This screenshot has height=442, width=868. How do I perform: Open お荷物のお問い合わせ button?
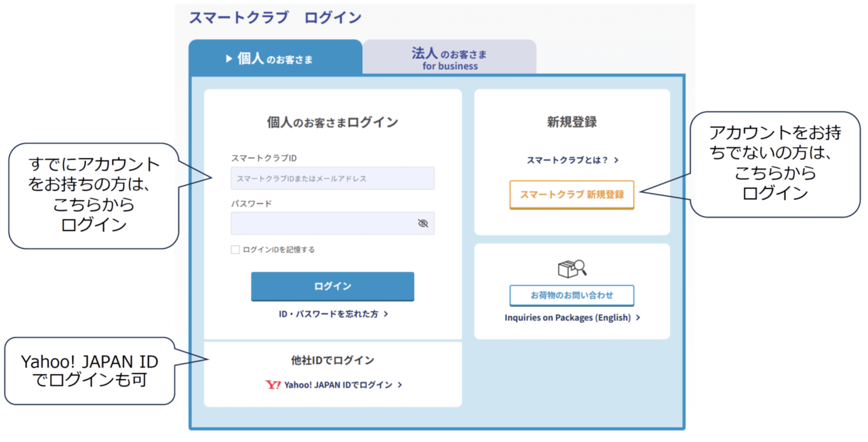pos(572,296)
